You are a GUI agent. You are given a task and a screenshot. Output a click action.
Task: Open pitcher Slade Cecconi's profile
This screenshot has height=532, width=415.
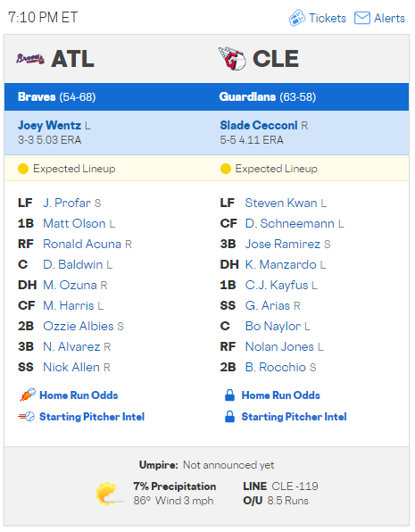259,126
